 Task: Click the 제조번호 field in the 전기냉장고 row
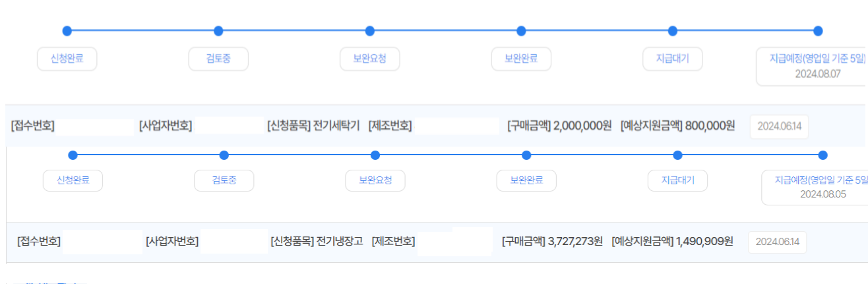pyautogui.click(x=455, y=242)
